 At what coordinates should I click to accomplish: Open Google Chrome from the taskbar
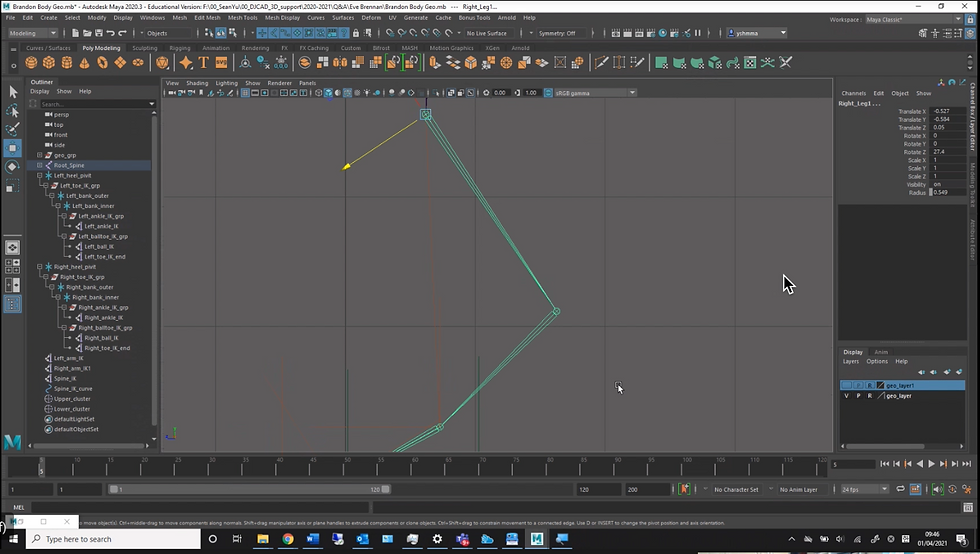click(288, 539)
